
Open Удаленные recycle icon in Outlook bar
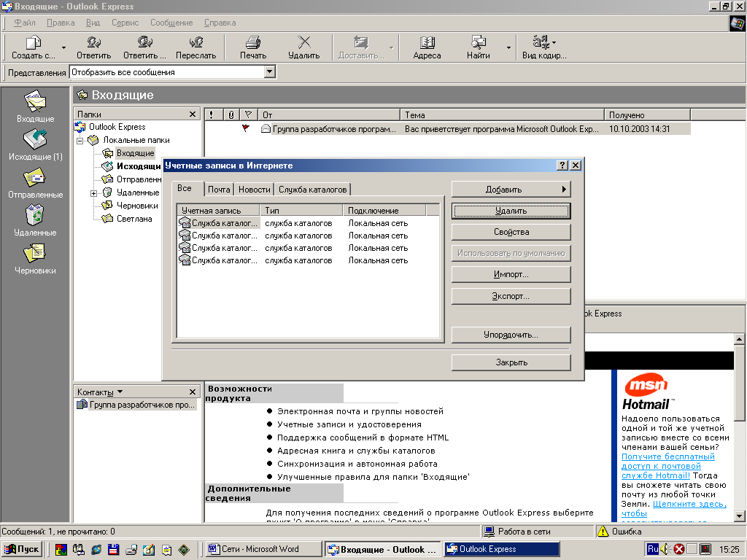click(35, 215)
